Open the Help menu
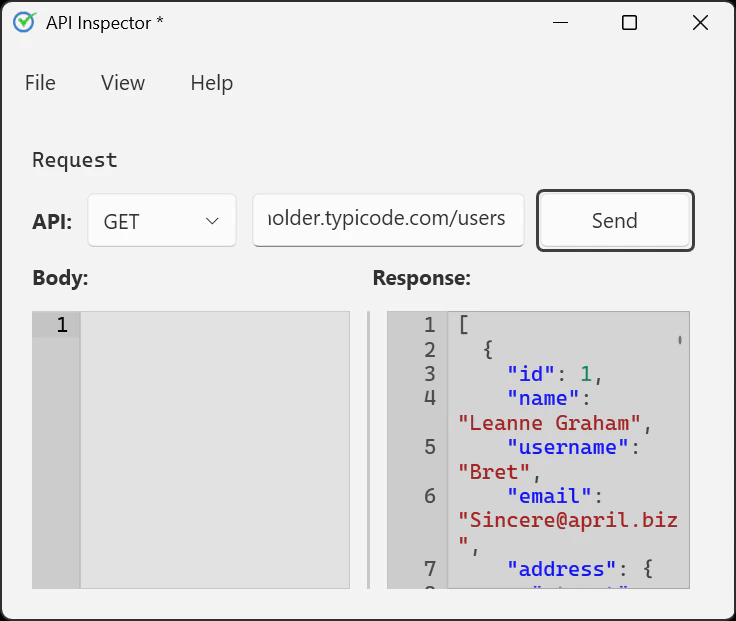The image size is (736, 621). tap(212, 83)
